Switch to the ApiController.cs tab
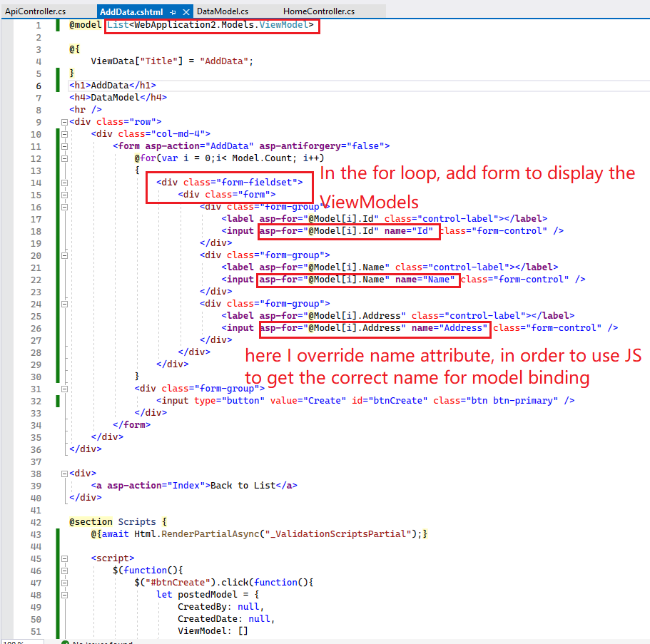The width and height of the screenshot is (650, 644). point(35,11)
